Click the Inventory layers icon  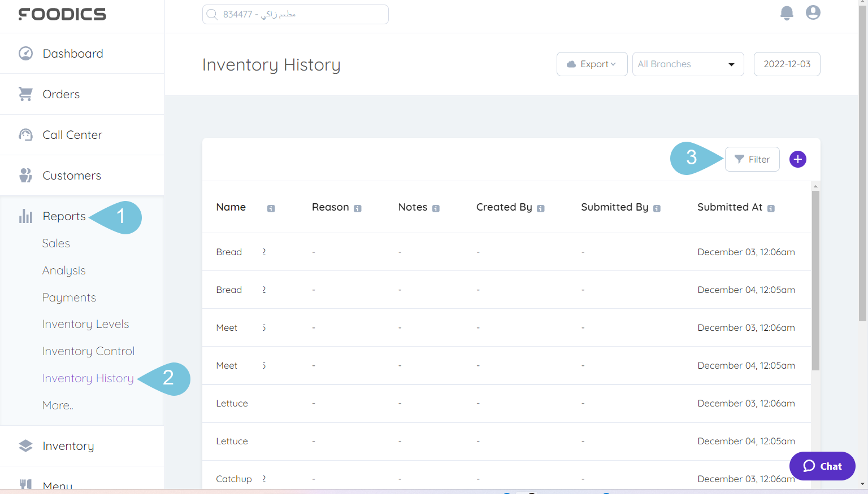click(25, 445)
